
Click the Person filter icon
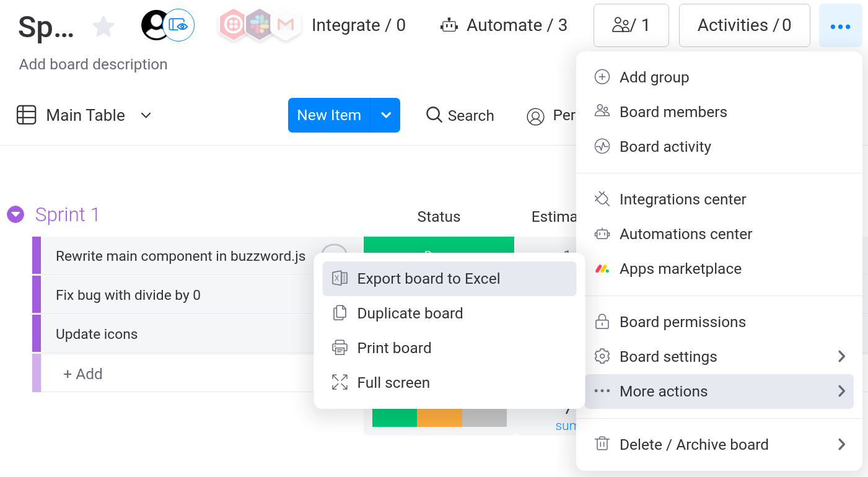tap(535, 116)
